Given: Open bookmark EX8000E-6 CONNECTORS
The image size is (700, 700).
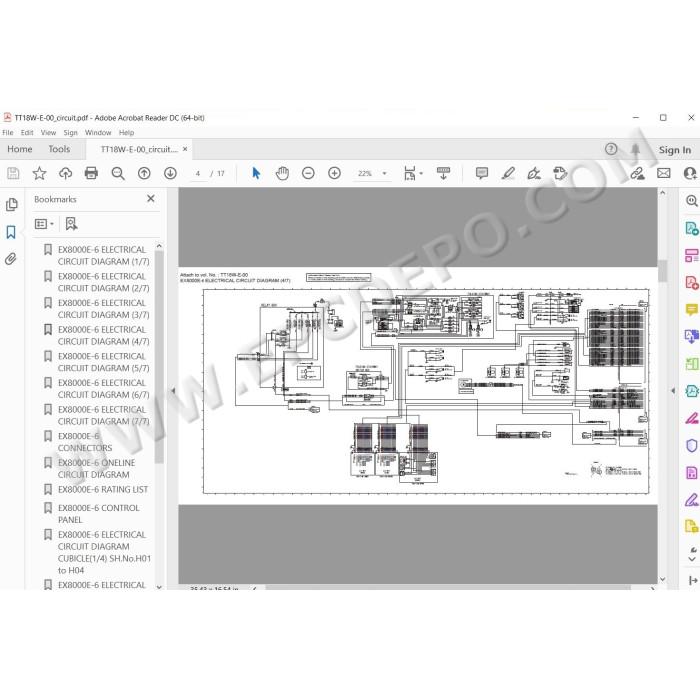Looking at the screenshot, I should 85,442.
